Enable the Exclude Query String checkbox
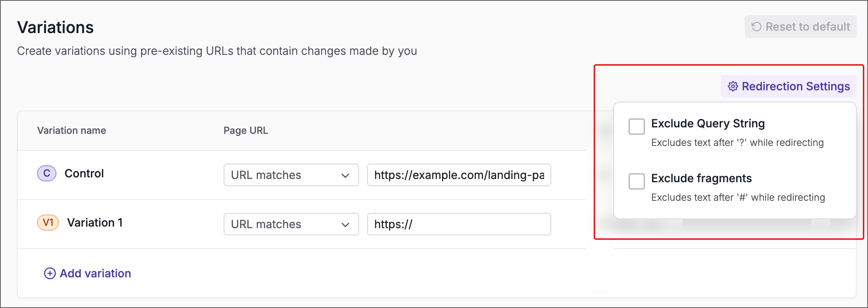 coord(637,127)
